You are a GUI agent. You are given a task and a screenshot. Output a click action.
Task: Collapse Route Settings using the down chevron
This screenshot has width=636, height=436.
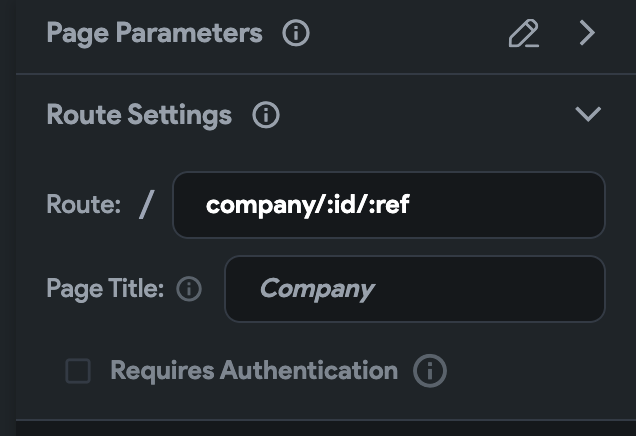588,114
